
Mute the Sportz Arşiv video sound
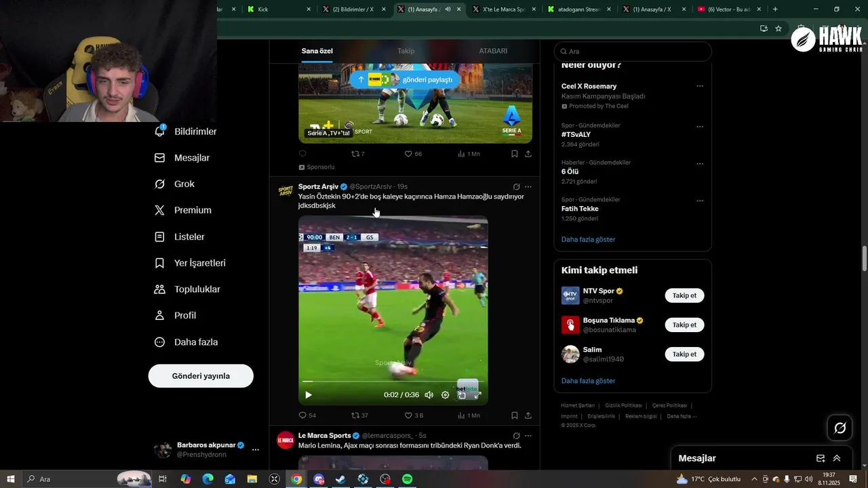[x=429, y=395]
